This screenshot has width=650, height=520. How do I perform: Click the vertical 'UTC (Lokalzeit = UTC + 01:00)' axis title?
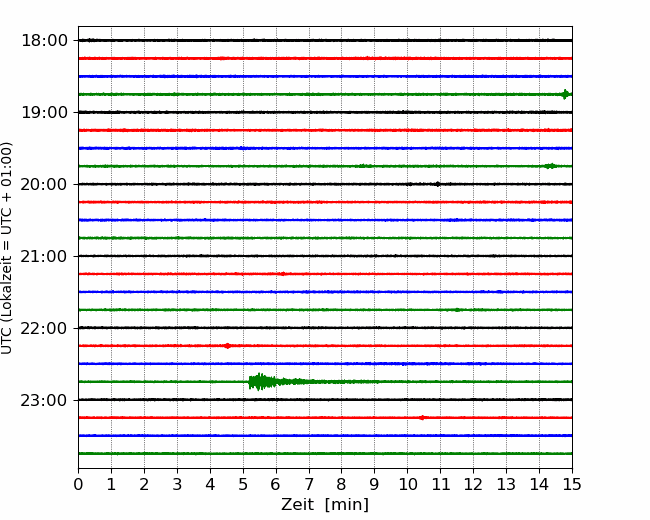(8, 247)
